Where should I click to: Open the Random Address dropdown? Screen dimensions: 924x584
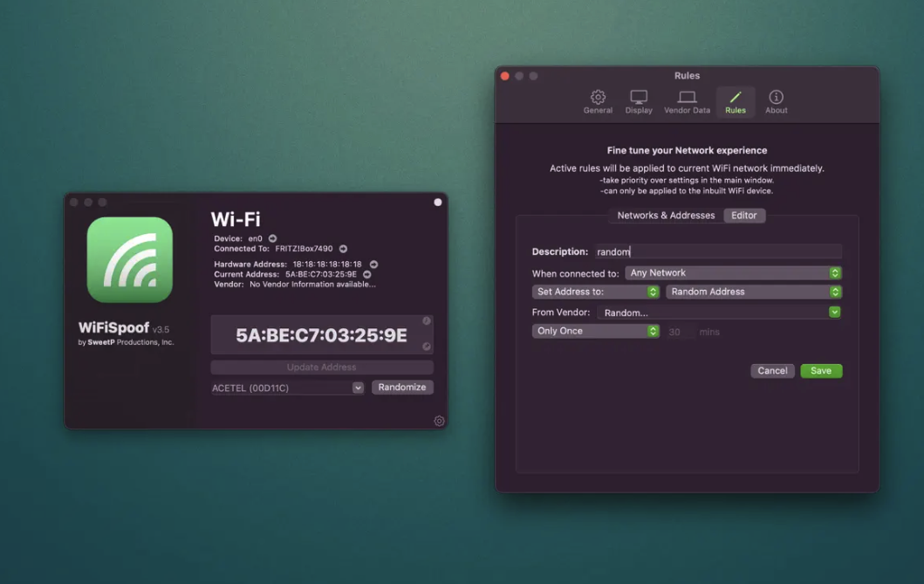click(x=754, y=292)
